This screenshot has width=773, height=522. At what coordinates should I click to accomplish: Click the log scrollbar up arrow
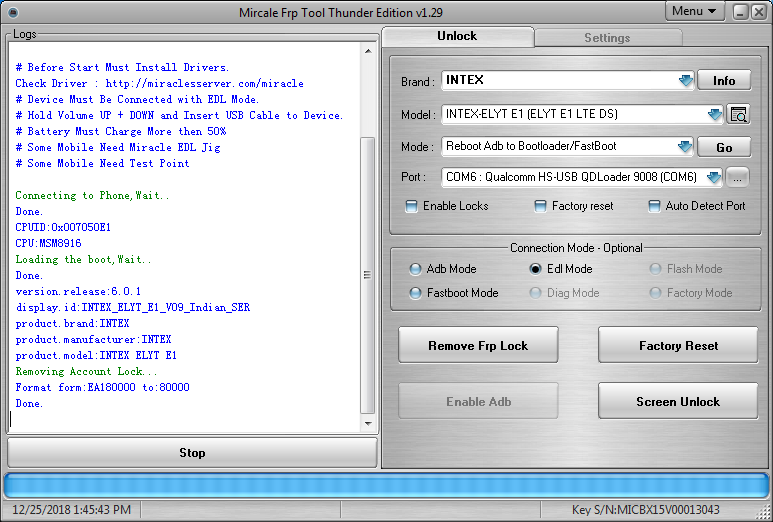368,51
